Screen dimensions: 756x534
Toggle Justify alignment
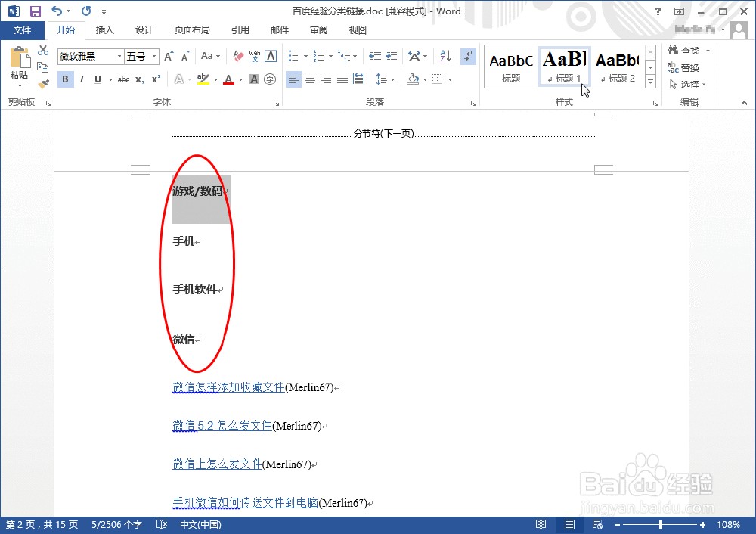click(x=342, y=79)
